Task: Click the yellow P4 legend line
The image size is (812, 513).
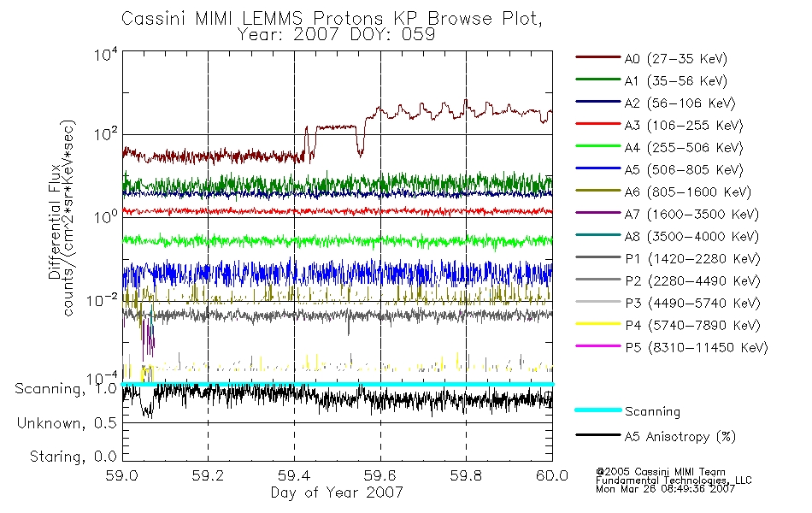Action: click(598, 324)
